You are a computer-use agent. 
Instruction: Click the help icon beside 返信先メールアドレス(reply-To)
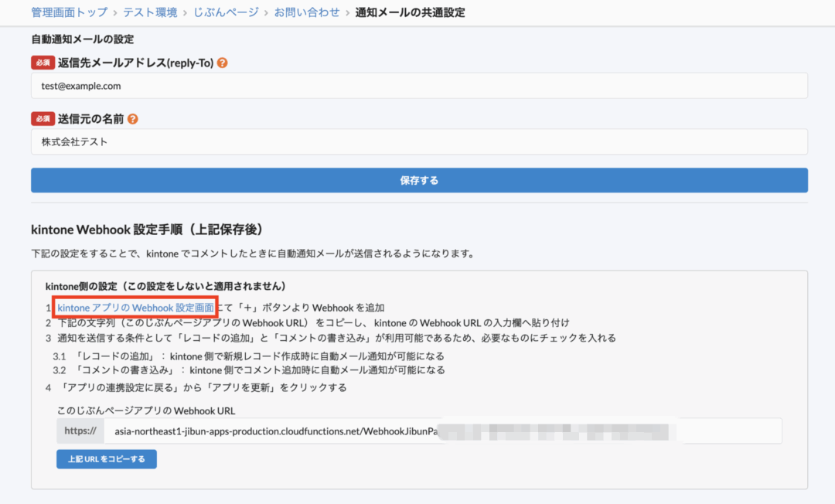click(223, 63)
